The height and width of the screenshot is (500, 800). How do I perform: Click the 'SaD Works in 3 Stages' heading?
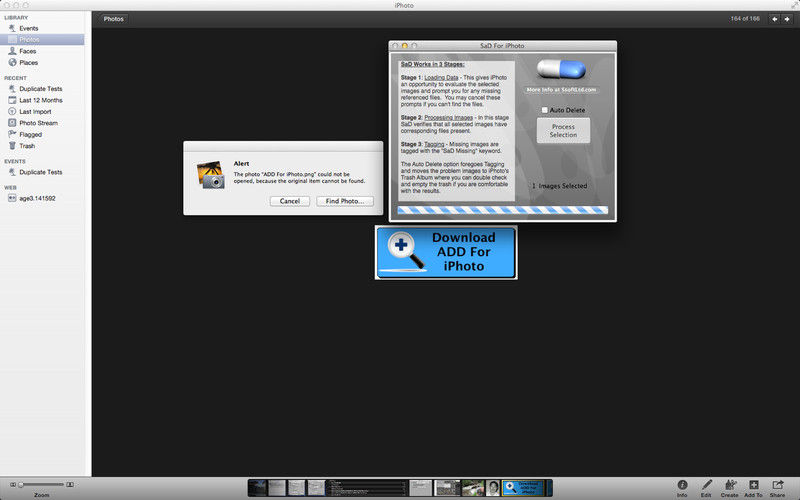[x=433, y=64]
